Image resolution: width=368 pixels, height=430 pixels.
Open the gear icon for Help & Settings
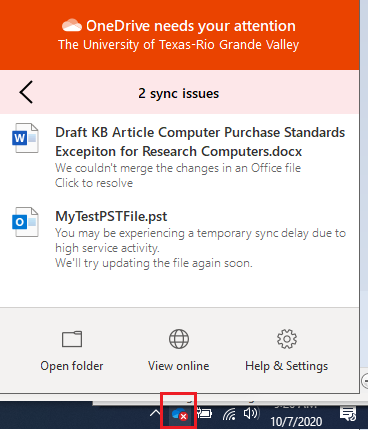tap(287, 339)
